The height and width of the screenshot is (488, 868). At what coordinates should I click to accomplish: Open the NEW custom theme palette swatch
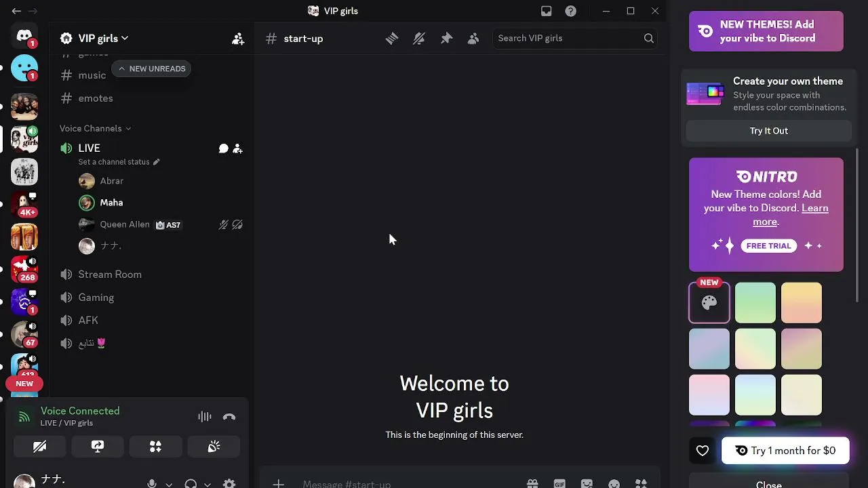click(x=709, y=302)
